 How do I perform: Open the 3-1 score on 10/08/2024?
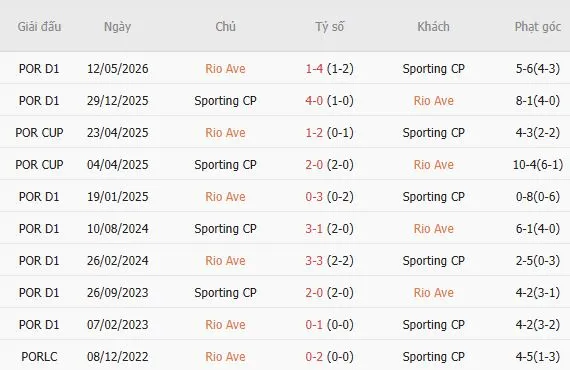click(314, 229)
